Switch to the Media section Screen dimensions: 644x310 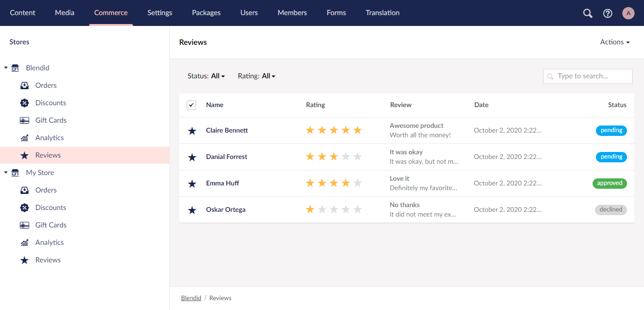[x=65, y=13]
